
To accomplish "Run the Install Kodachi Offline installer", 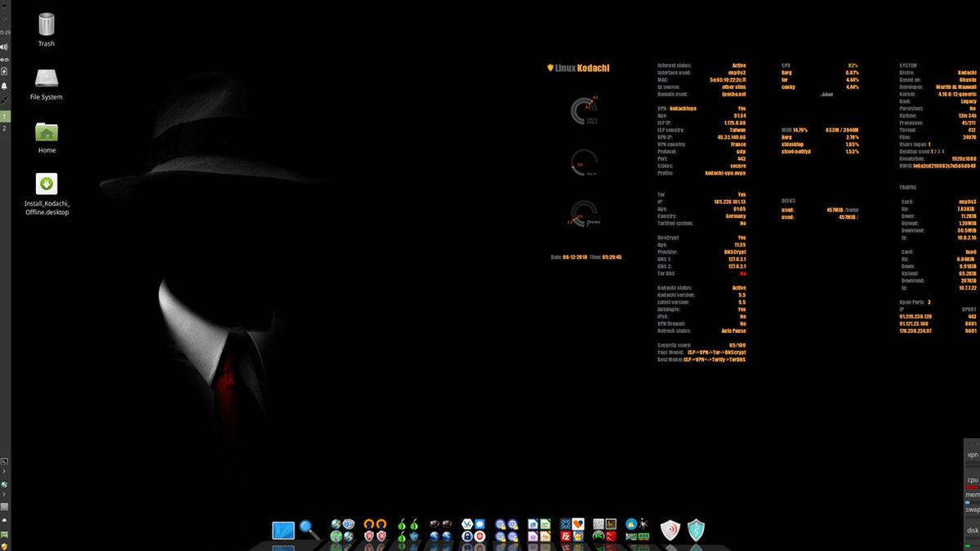I will [45, 181].
